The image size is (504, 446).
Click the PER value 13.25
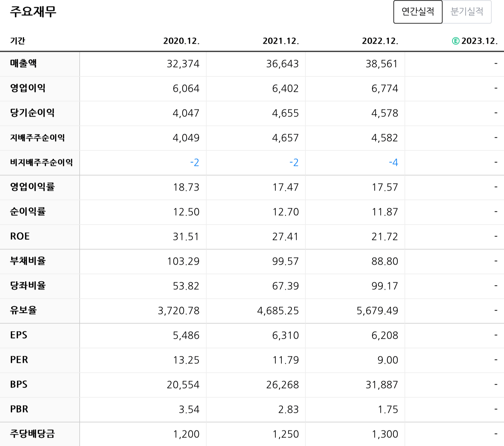(x=186, y=360)
